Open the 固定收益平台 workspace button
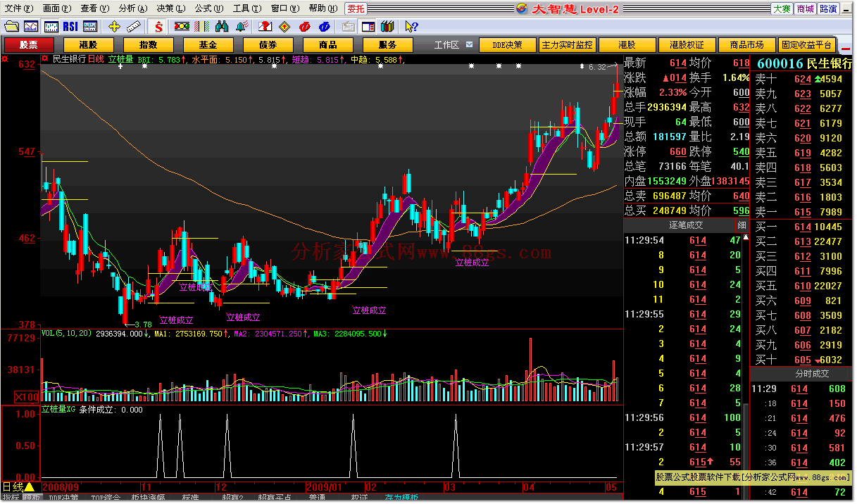This screenshot has height=504, width=857. coord(806,44)
